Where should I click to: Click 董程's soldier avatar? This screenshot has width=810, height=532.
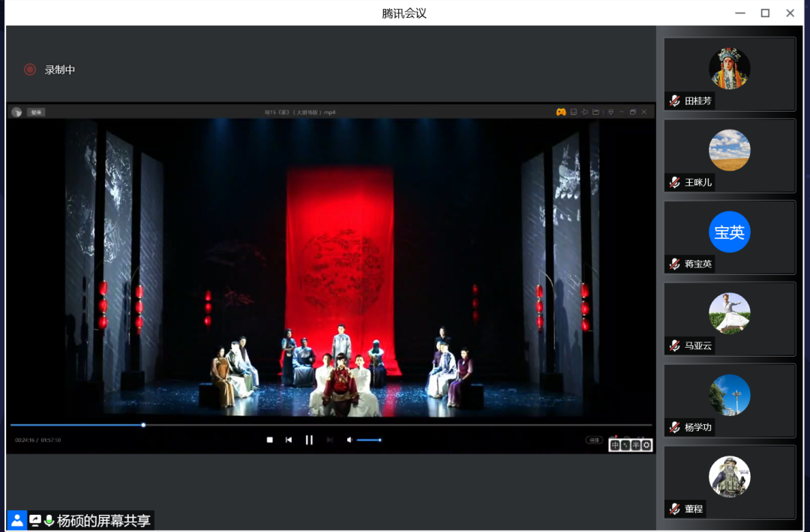[x=730, y=477]
